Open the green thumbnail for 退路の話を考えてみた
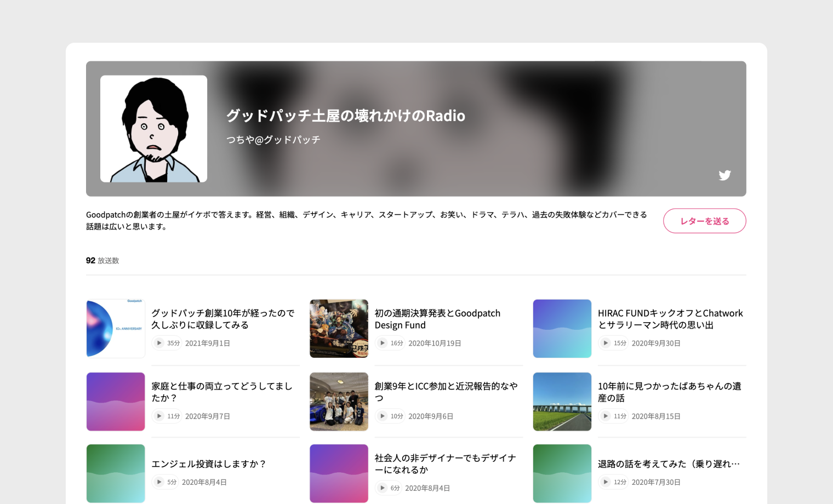This screenshot has height=504, width=833. [x=562, y=473]
